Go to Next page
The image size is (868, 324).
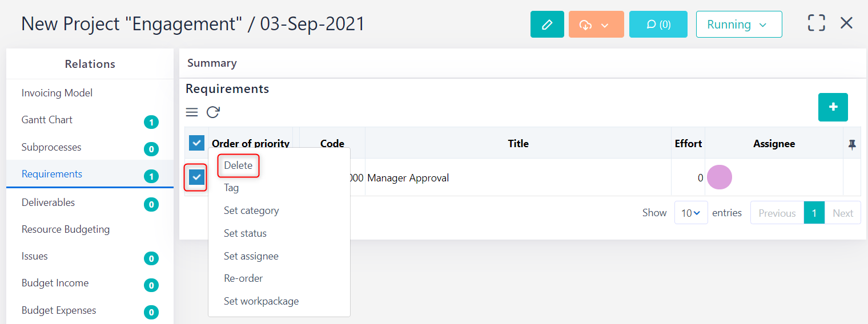(843, 213)
